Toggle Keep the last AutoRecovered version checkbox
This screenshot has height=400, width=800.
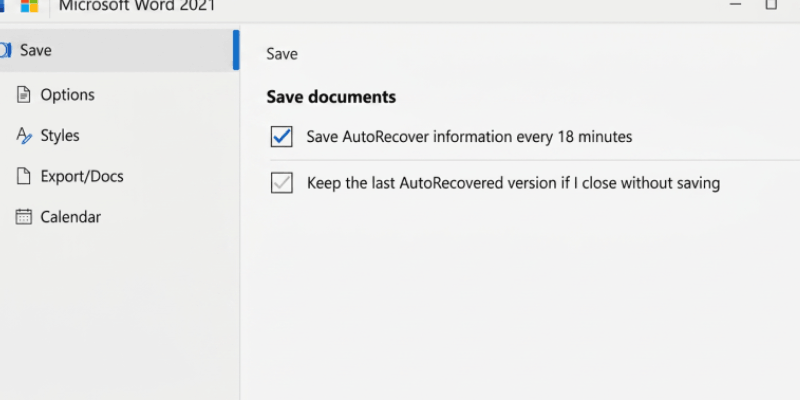(282, 183)
